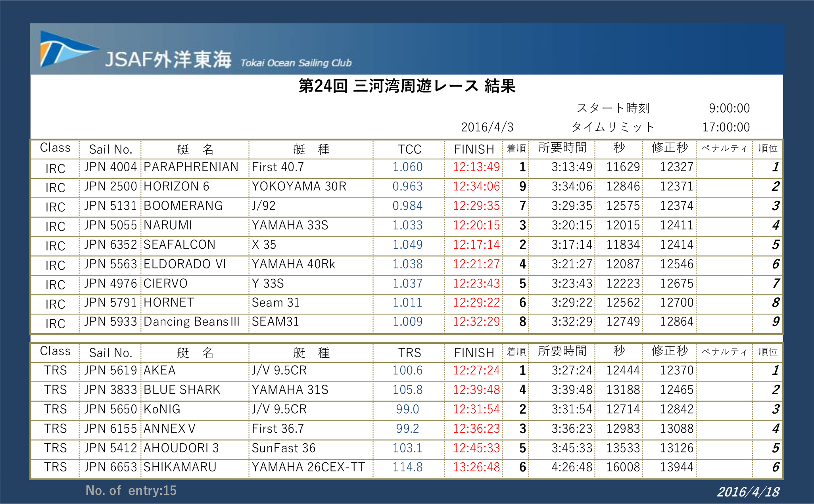The image size is (814, 504).
Task: Click the TCC column header
Action: [x=409, y=149]
